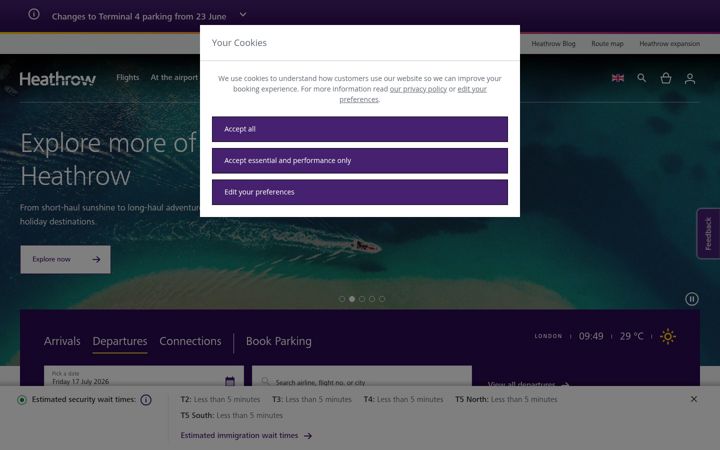720x450 pixels.
Task: Expand the Terminal 4 parking notice chevron
Action: 243,15
